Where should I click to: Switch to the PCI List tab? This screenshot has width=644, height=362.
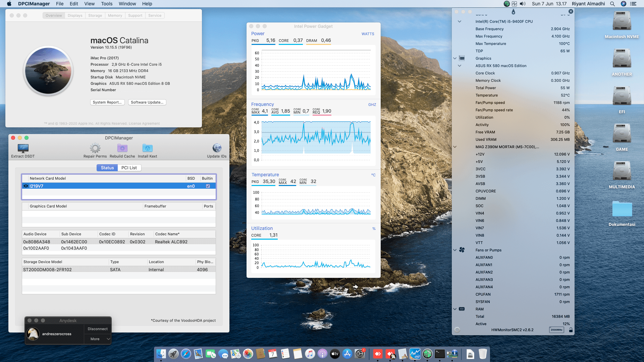[x=129, y=168]
